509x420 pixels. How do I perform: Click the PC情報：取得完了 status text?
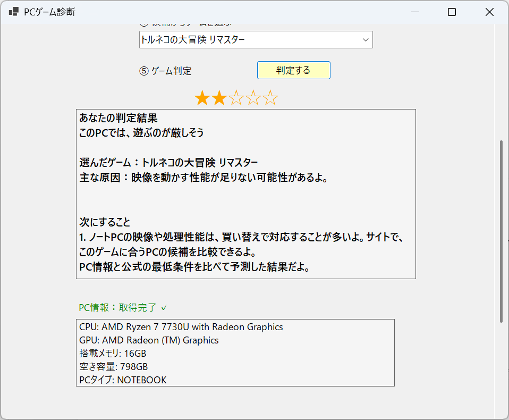(118, 307)
